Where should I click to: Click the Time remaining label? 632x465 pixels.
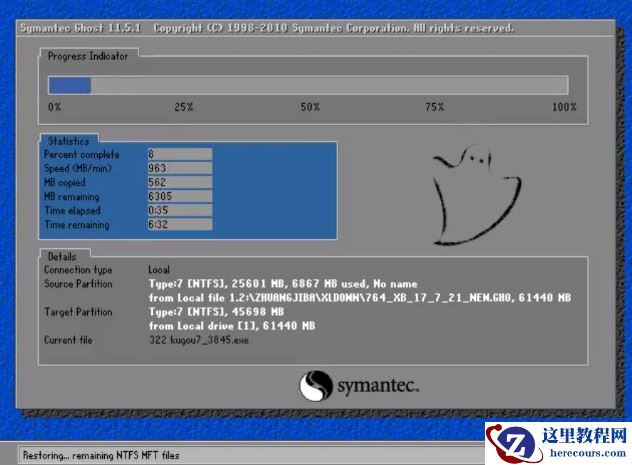77,224
